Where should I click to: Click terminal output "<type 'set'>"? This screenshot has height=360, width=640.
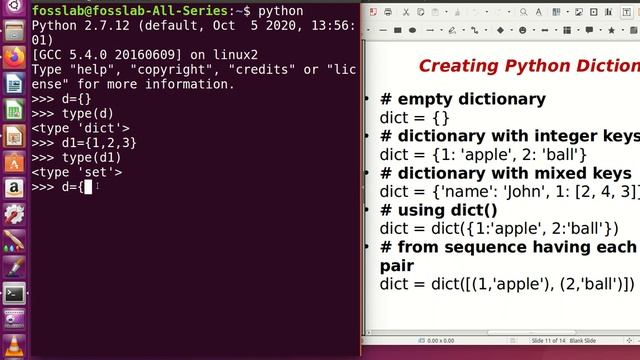pyautogui.click(x=77, y=172)
